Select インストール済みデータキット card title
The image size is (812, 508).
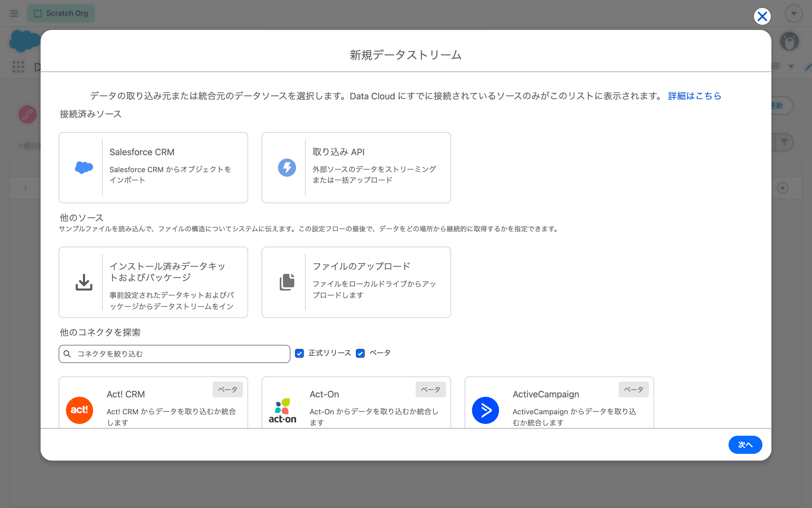pos(167,271)
